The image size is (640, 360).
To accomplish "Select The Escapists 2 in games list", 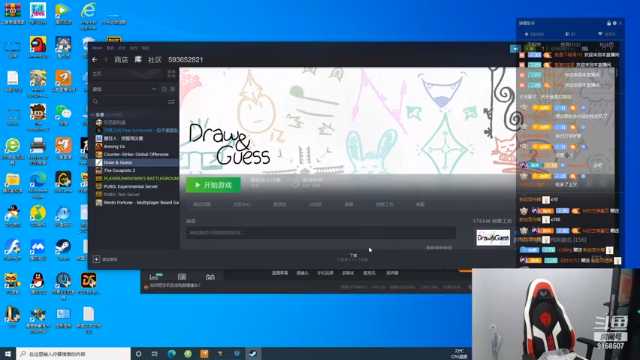I will coord(135,170).
